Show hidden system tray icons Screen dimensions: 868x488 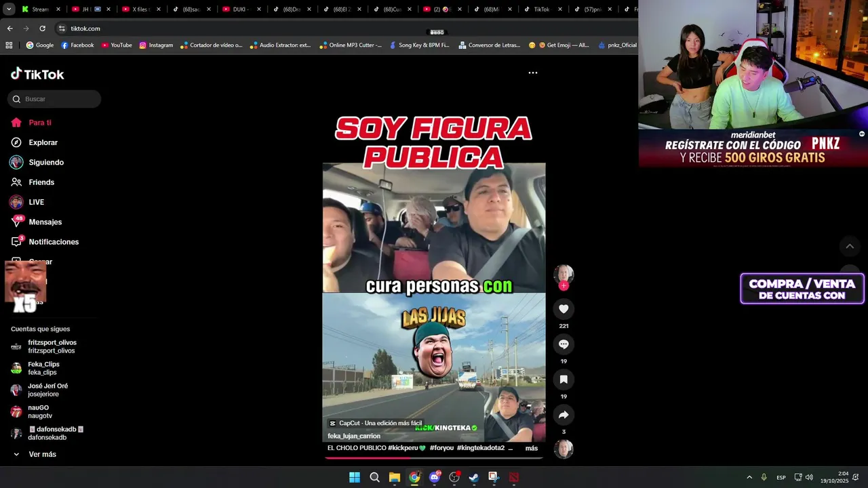tap(749, 477)
